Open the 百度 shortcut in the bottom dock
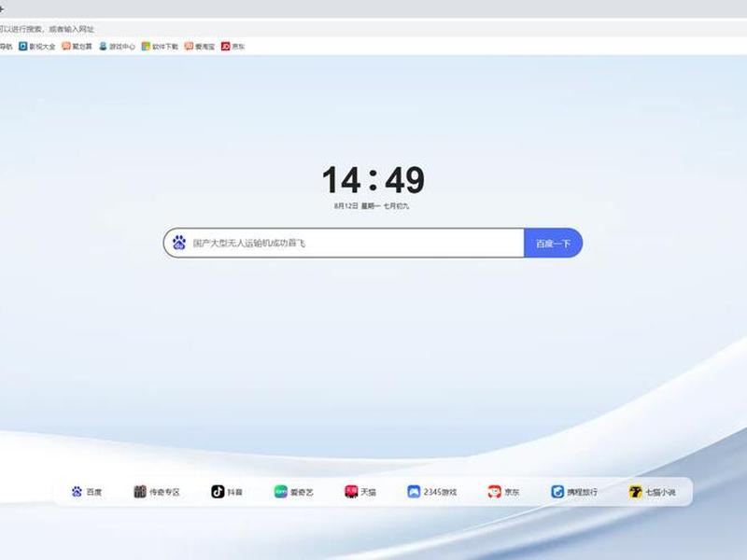This screenshot has width=747, height=560. coord(87,492)
